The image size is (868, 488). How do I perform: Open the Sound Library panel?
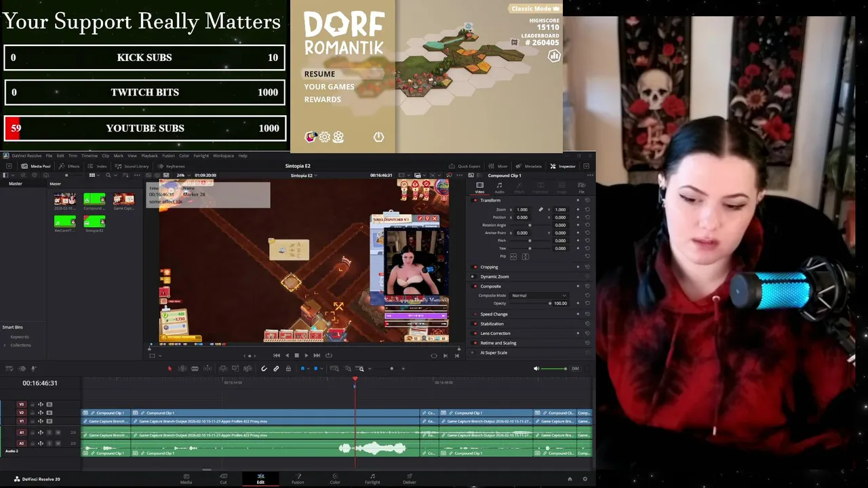coord(132,166)
